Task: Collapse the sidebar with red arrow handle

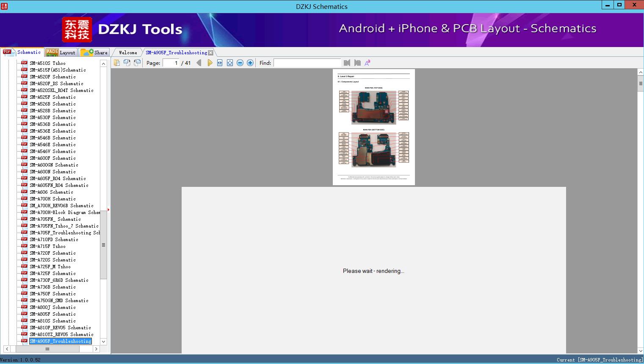Action: click(108, 210)
